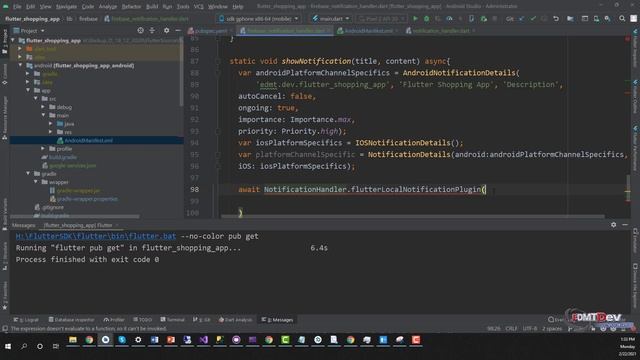Open the File menu
This screenshot has height=360, width=640.
click(x=17, y=7)
